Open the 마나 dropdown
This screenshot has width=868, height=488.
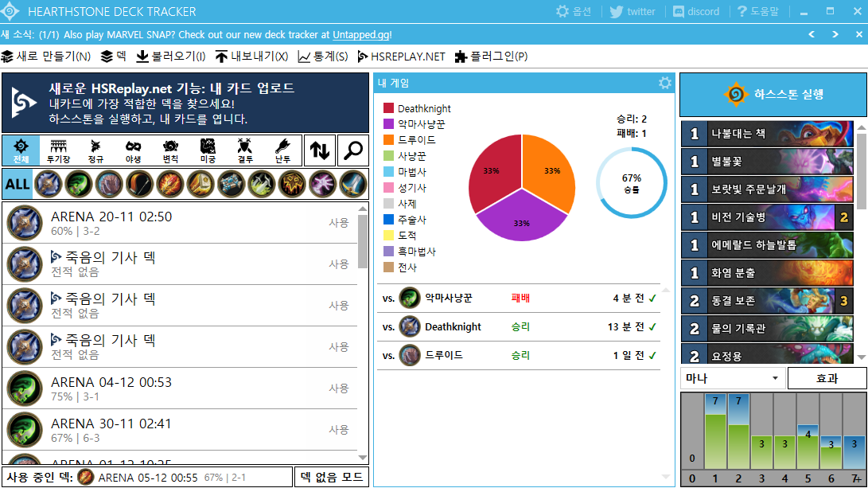tap(733, 378)
